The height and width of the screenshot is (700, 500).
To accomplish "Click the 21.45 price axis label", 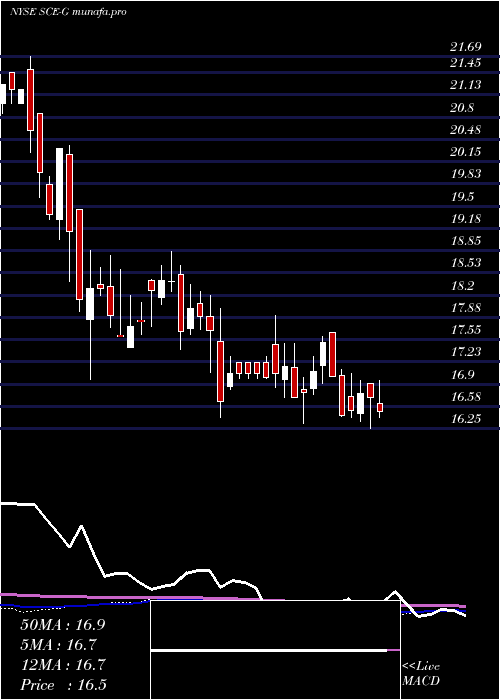I will pyautogui.click(x=466, y=63).
